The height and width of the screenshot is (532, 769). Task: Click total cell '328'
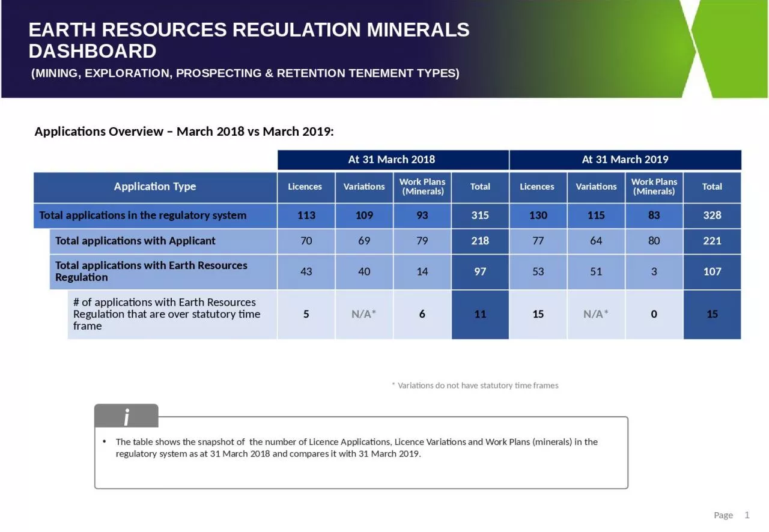pyautogui.click(x=712, y=216)
